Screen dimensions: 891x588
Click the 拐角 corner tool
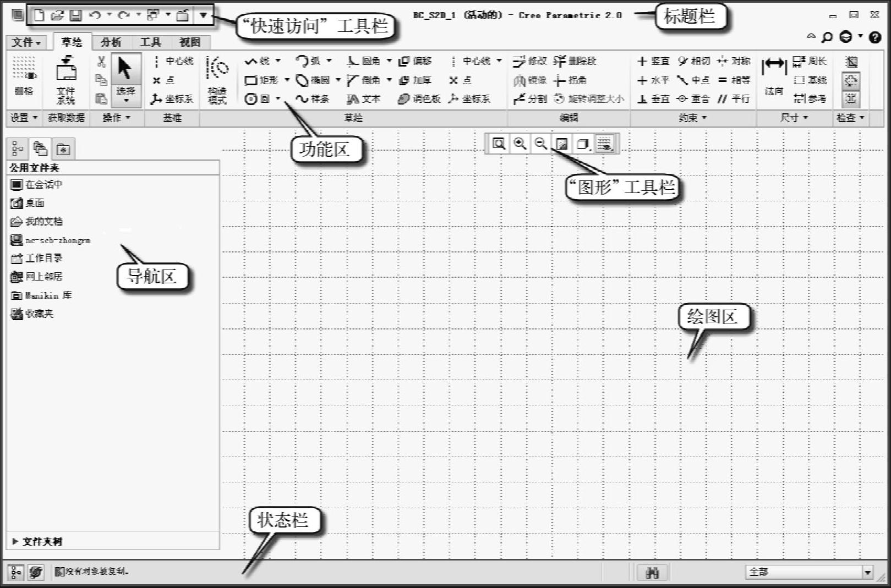point(571,80)
